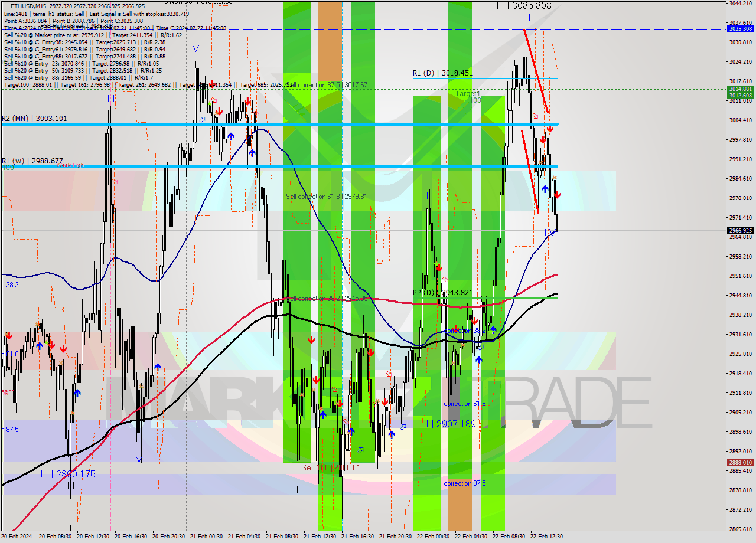Select the '| | | 2890.175' wave label

pyautogui.click(x=68, y=474)
